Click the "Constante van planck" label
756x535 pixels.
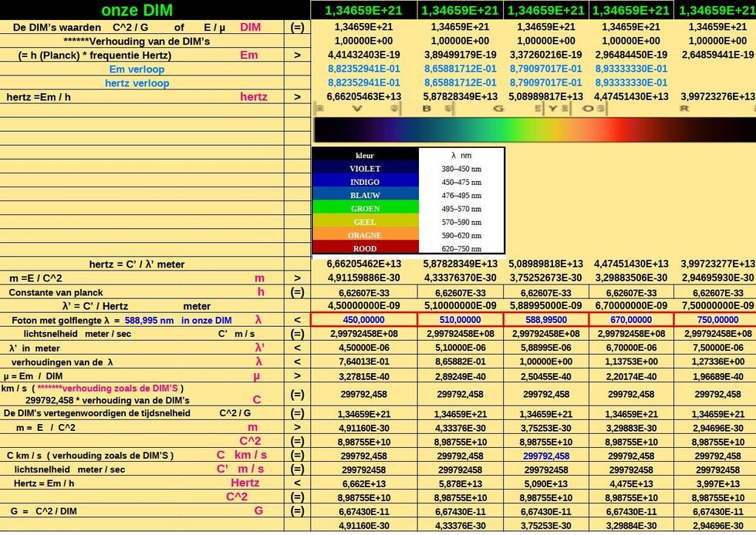tap(56, 293)
